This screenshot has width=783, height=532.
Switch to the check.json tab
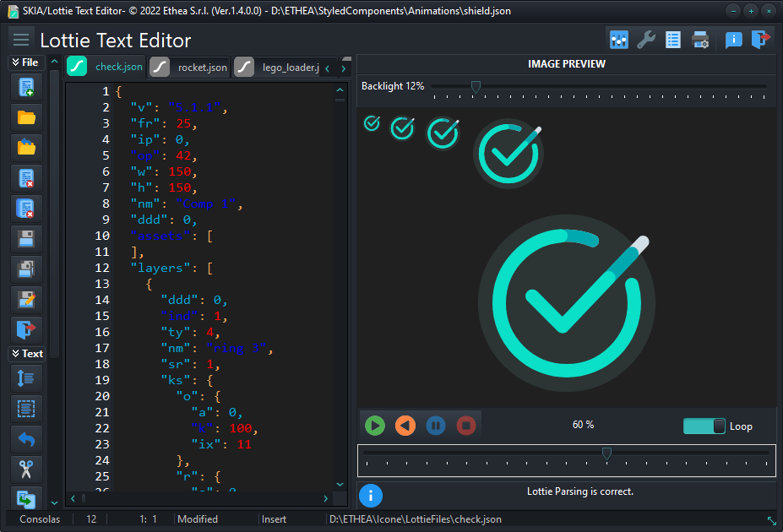106,67
